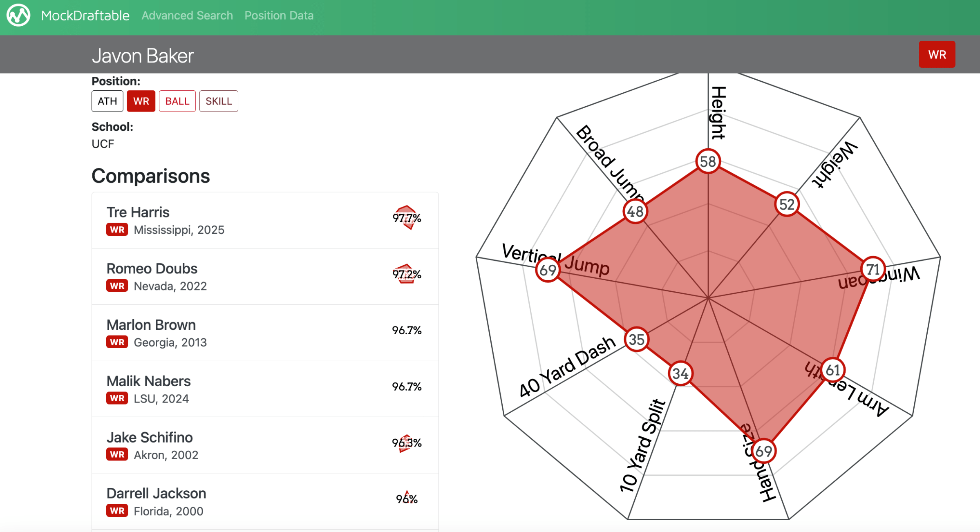Click the Darrell Jackson 96% radar icon
This screenshot has height=532, width=980.
[x=407, y=498]
